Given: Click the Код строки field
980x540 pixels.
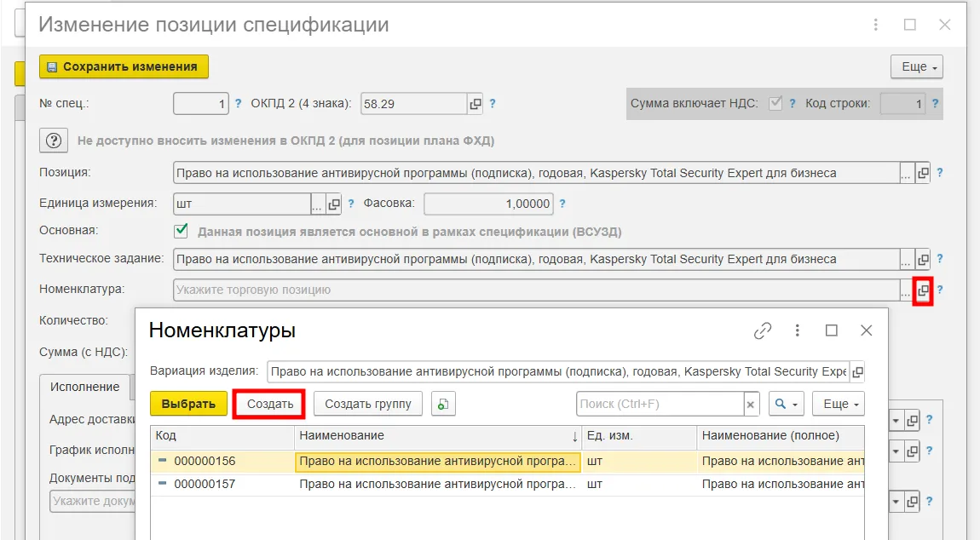Looking at the screenshot, I should tap(902, 104).
